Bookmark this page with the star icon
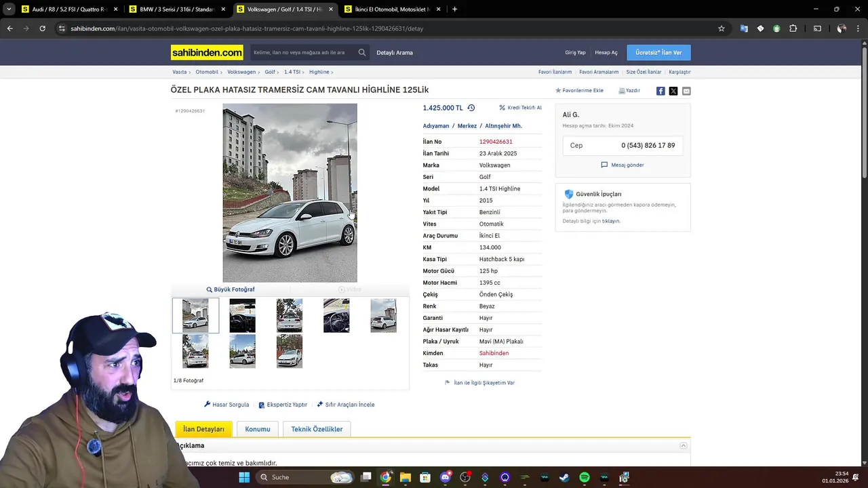 pos(722,28)
